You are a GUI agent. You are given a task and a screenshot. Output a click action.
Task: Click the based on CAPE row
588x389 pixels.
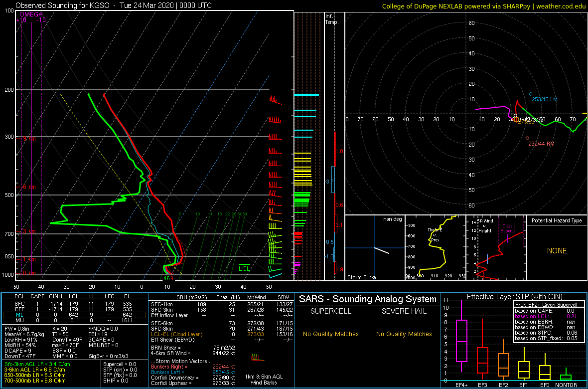(548, 311)
